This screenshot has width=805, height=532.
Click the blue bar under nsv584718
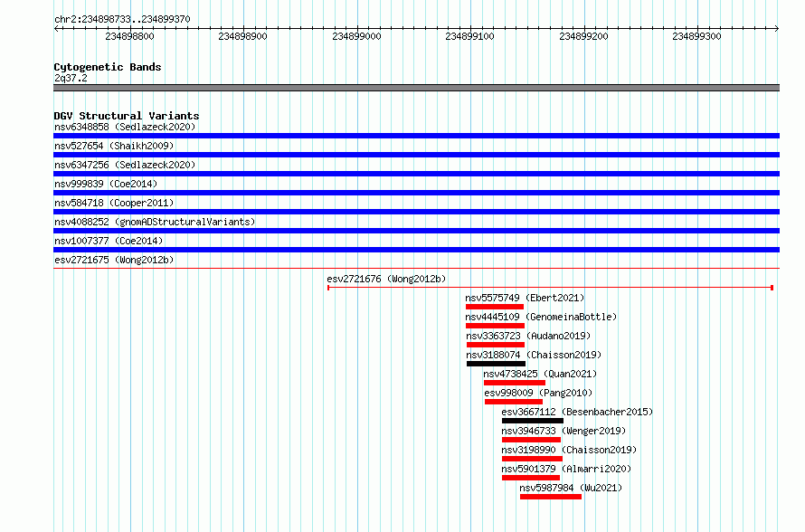[x=416, y=212]
